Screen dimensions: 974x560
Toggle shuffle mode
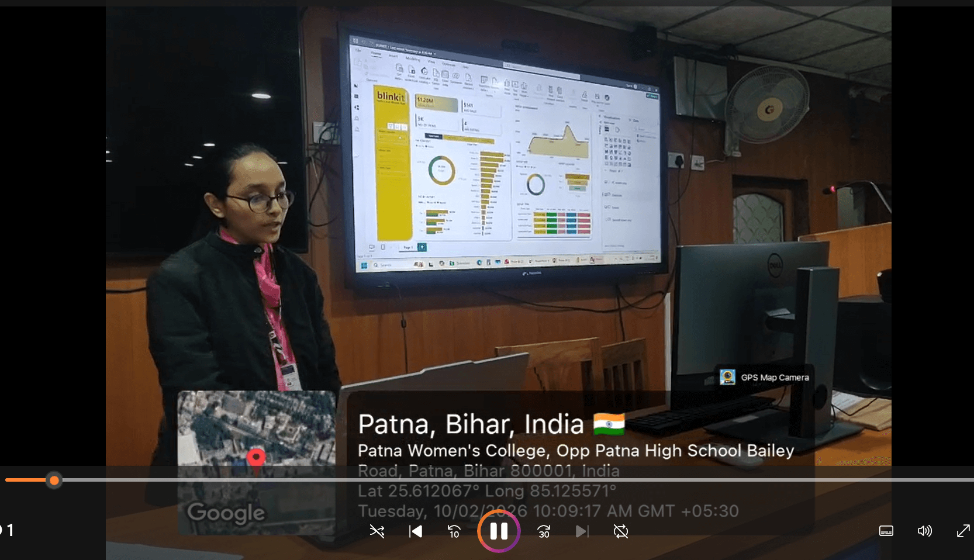377,531
